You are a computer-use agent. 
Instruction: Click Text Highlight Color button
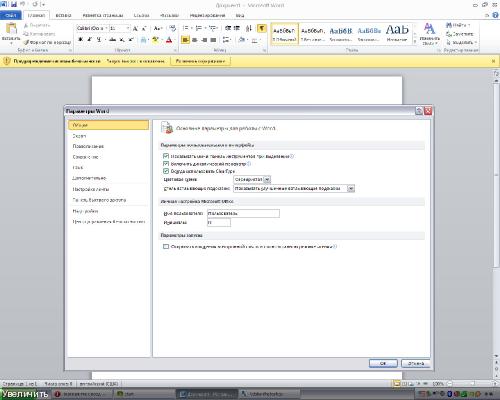155,40
